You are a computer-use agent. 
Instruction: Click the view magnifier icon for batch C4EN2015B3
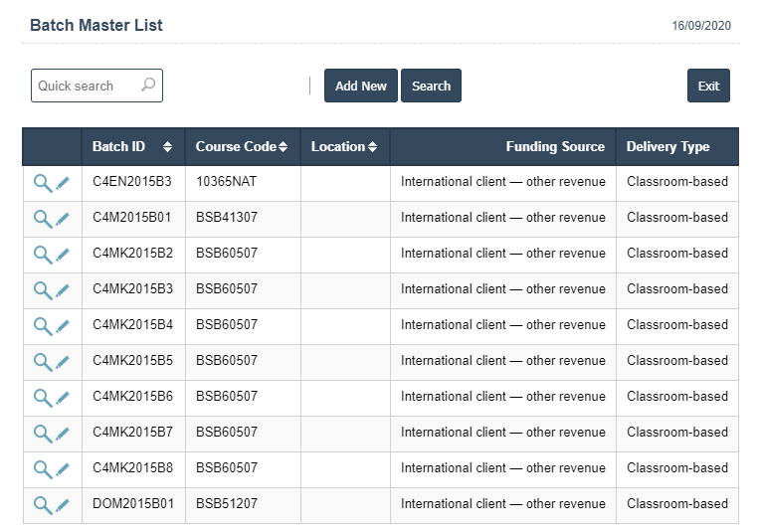pos(42,183)
